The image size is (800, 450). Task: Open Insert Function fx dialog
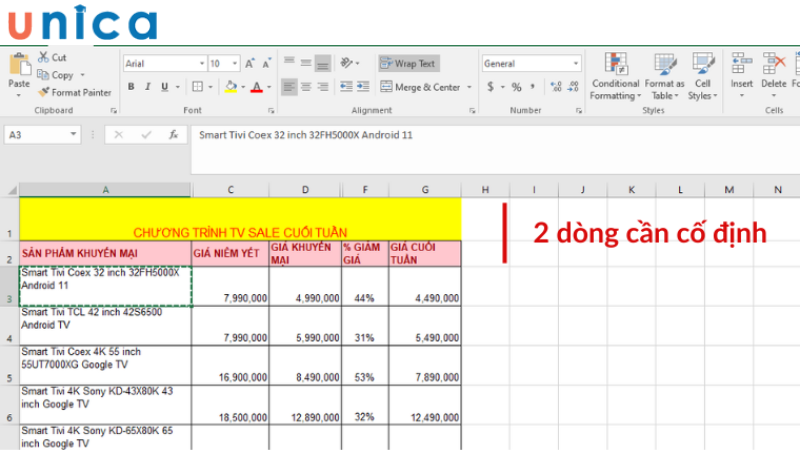point(173,135)
